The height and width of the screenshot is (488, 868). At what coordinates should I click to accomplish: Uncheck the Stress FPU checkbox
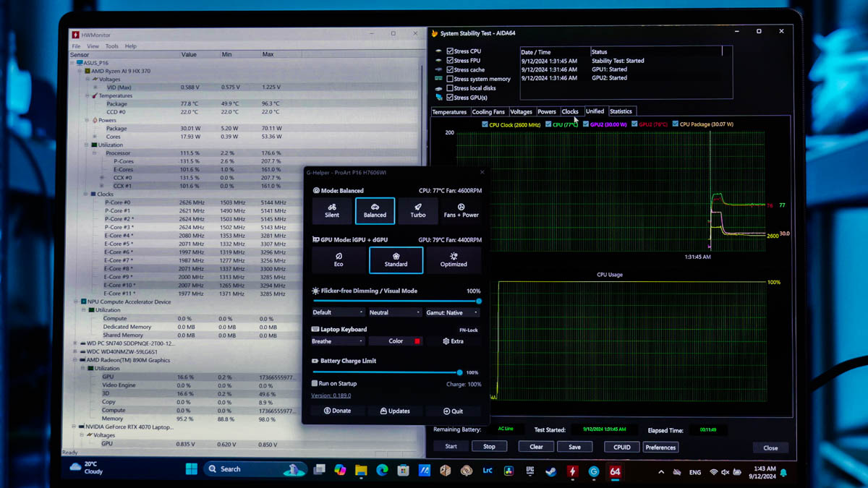[x=450, y=61]
